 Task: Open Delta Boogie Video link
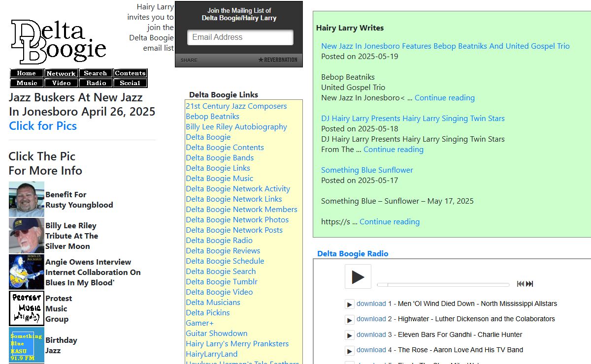tap(219, 292)
